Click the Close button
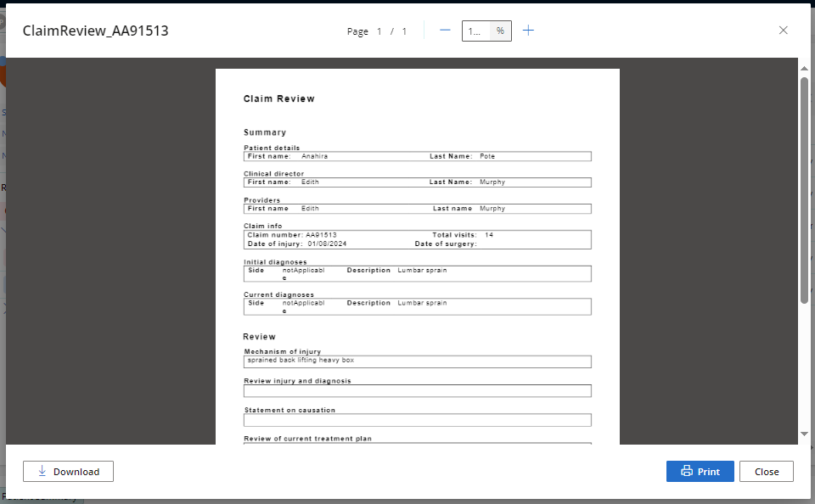This screenshot has width=815, height=504. coord(766,471)
